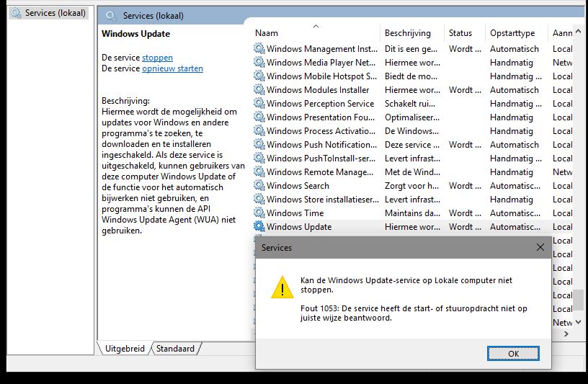Click the vertical scrollbar thumb in the services list
The width and height of the screenshot is (588, 384).
578,298
